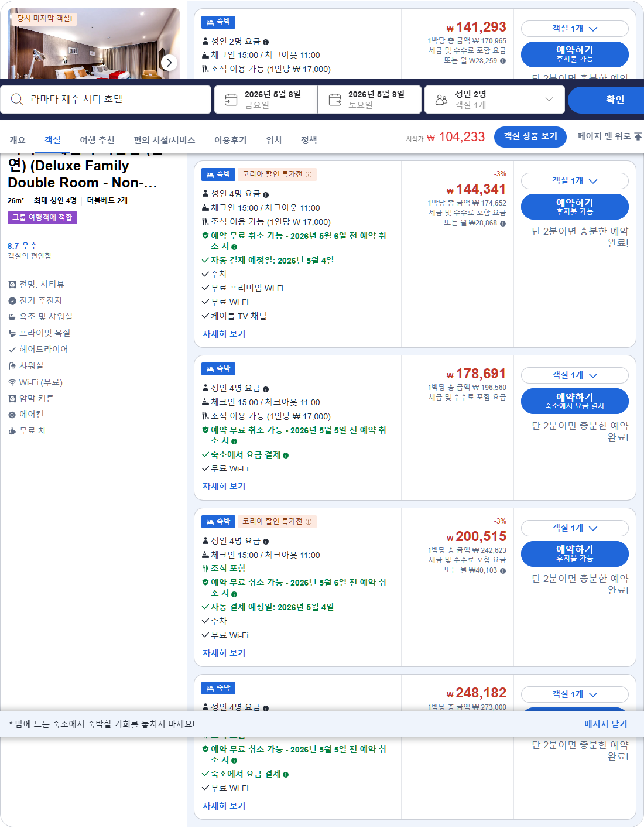Click the Wi-Fi (무료) icon
644x828 pixels.
coord(12,382)
